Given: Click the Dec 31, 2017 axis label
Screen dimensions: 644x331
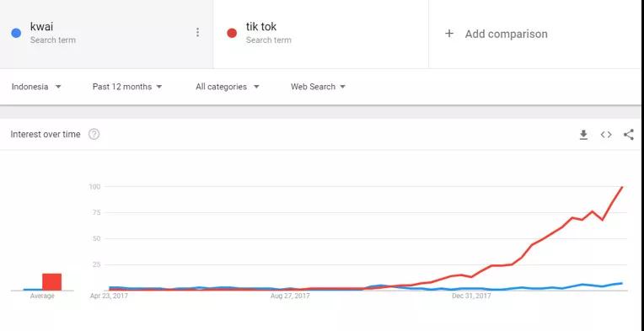Looking at the screenshot, I should [471, 296].
